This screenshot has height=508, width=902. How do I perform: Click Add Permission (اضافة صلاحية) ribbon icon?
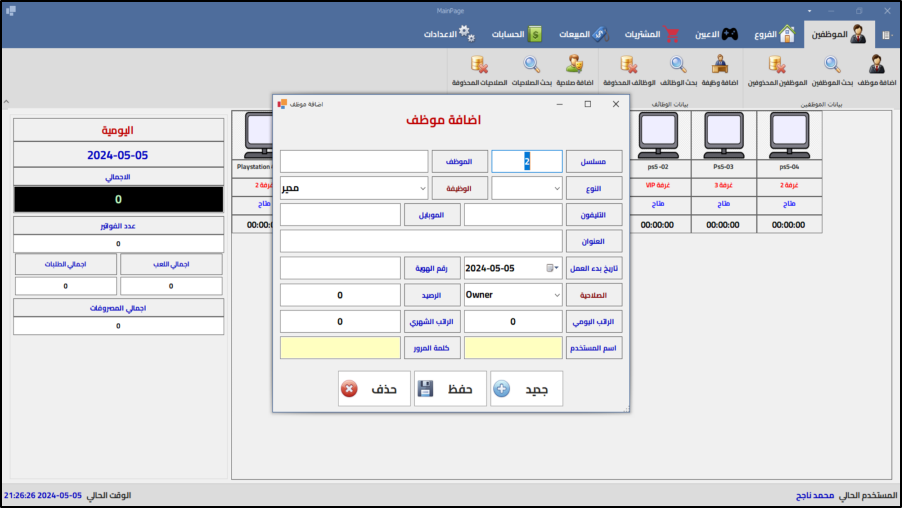coord(574,65)
